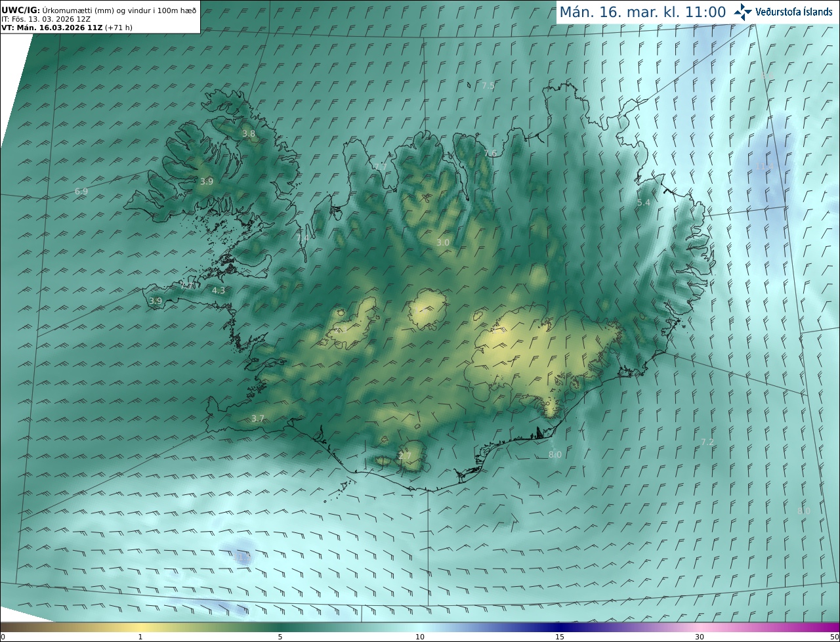
Task: Click the 7.6 value on the map
Action: [490, 154]
